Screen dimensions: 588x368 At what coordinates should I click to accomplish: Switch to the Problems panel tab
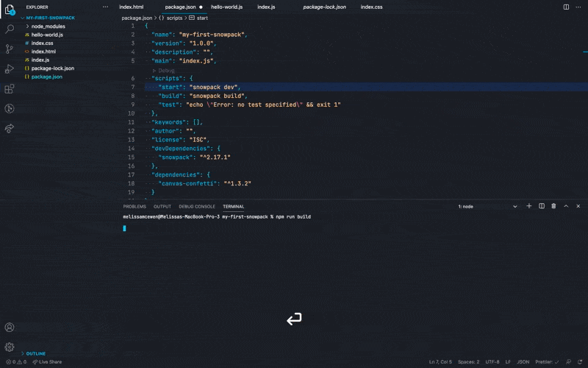point(135,206)
